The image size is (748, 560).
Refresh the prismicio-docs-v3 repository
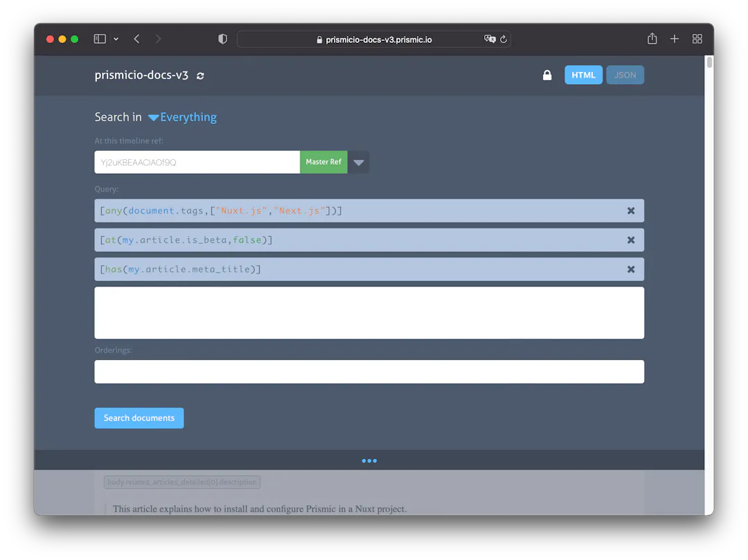point(199,76)
